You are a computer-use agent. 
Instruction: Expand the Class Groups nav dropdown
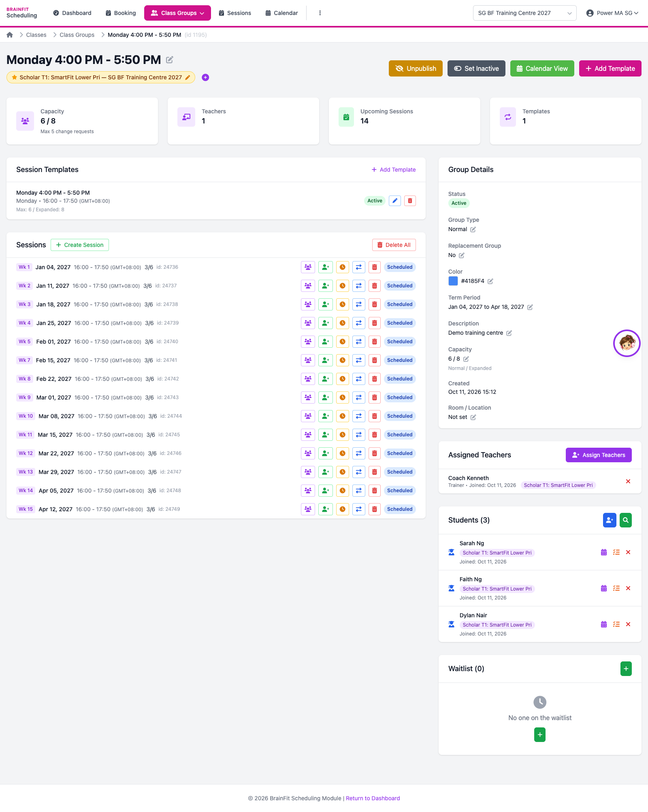(x=177, y=13)
